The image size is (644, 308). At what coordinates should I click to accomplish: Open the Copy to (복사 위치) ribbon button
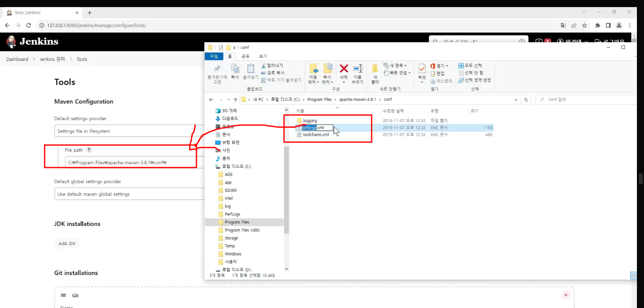[x=327, y=73]
